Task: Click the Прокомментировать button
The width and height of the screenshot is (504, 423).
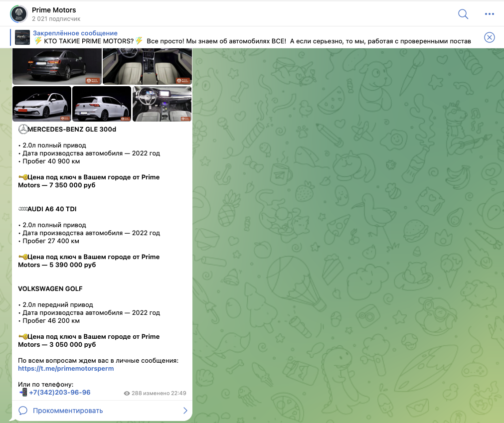Action: (x=68, y=411)
